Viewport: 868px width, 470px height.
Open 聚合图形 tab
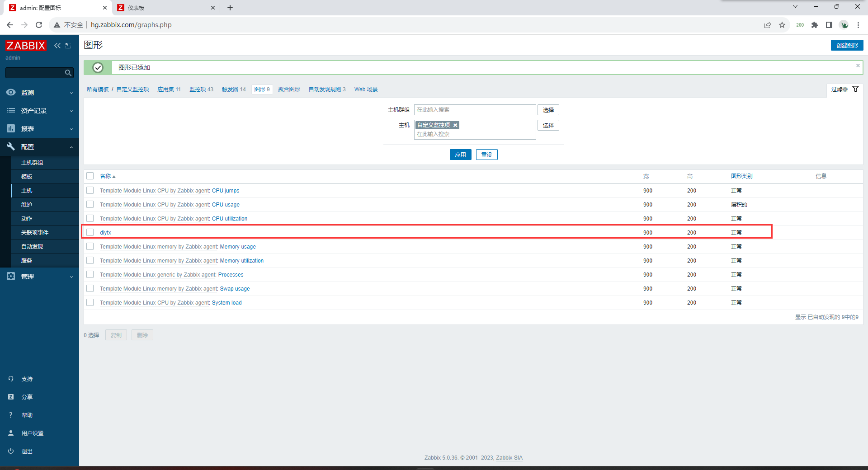(x=289, y=89)
